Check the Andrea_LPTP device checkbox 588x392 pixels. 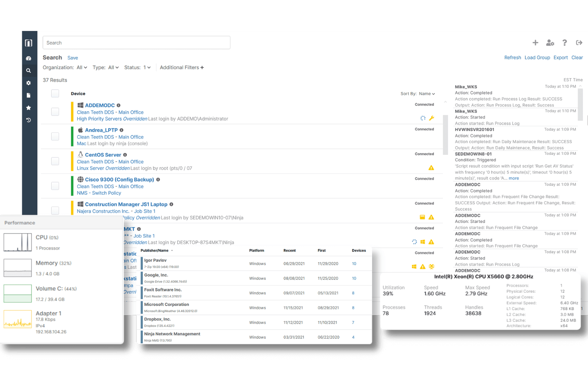pyautogui.click(x=55, y=136)
